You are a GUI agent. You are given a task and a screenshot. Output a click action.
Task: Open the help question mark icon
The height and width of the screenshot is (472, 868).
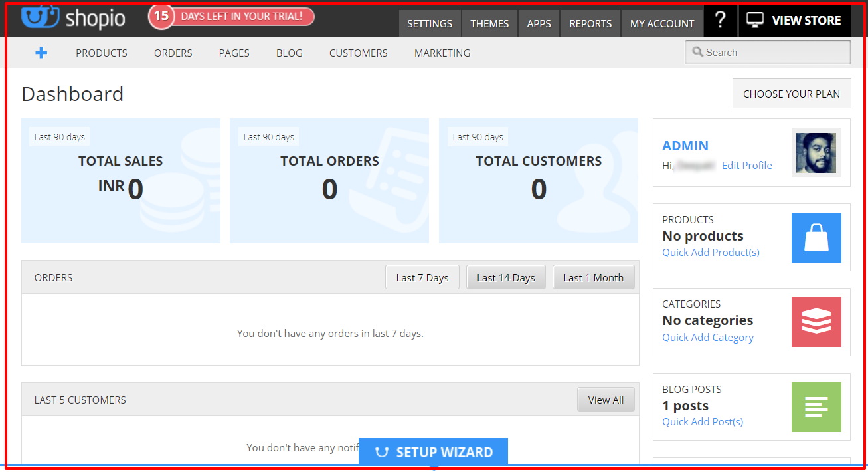tap(720, 21)
